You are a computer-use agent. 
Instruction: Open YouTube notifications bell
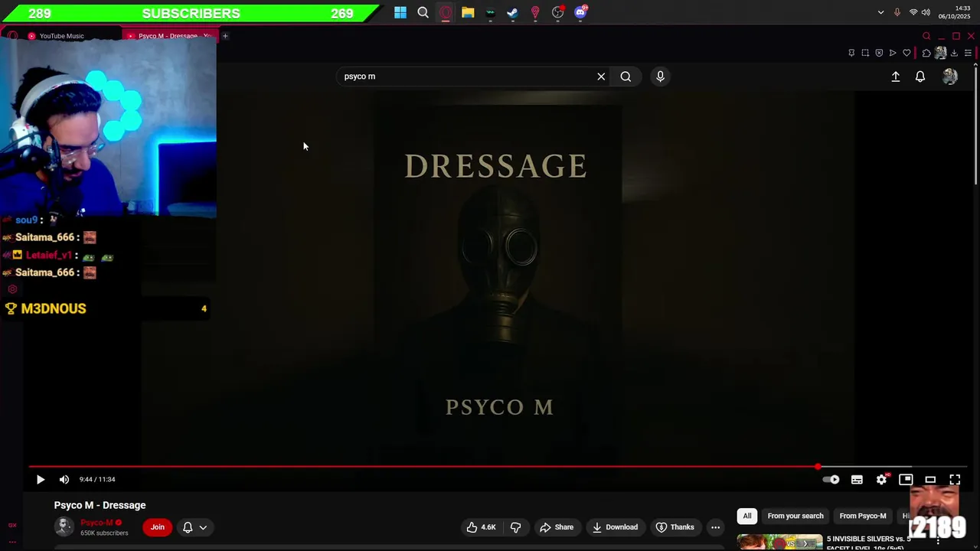click(x=920, y=77)
